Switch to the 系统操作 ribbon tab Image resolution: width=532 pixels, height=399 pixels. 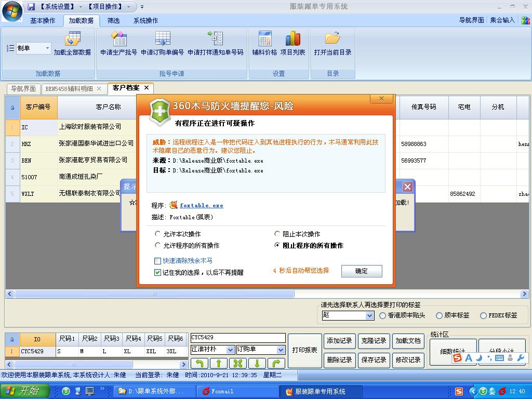pyautogui.click(x=145, y=21)
